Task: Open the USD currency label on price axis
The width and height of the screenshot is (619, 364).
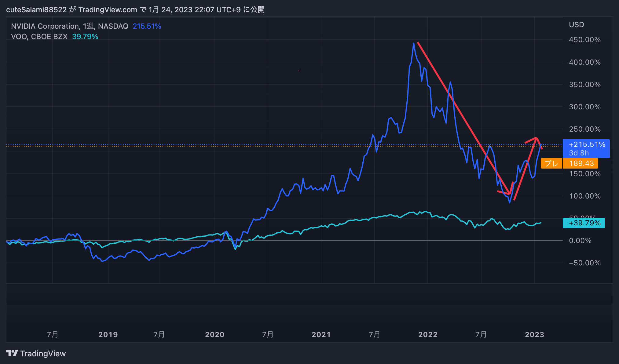Action: [576, 25]
